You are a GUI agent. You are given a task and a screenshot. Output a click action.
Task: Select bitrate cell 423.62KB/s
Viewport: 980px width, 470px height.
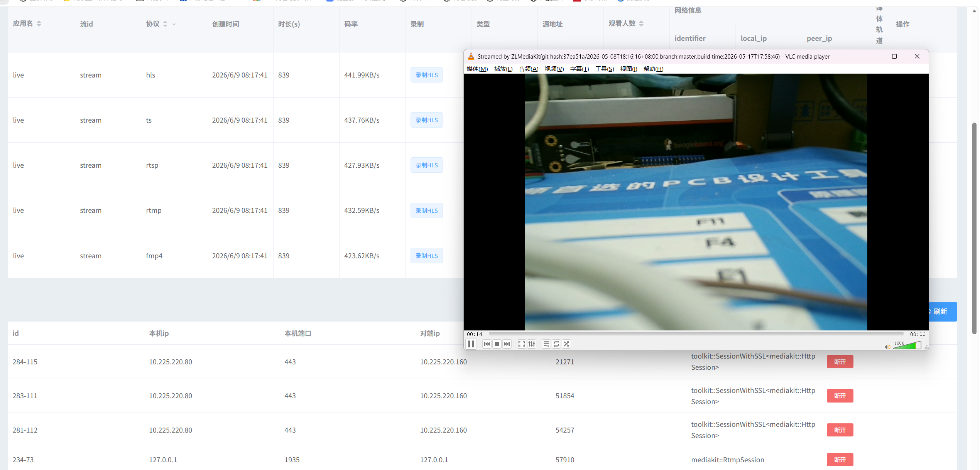click(362, 256)
